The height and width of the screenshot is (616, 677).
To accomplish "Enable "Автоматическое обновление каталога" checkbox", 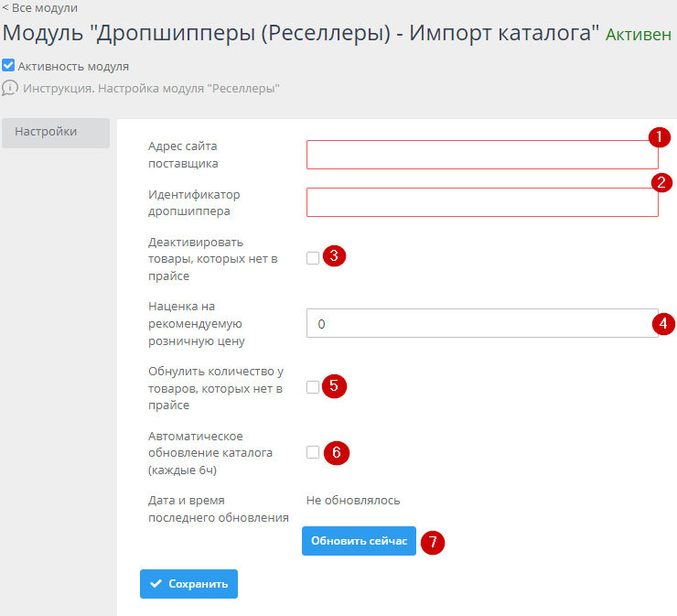I will pyautogui.click(x=313, y=452).
